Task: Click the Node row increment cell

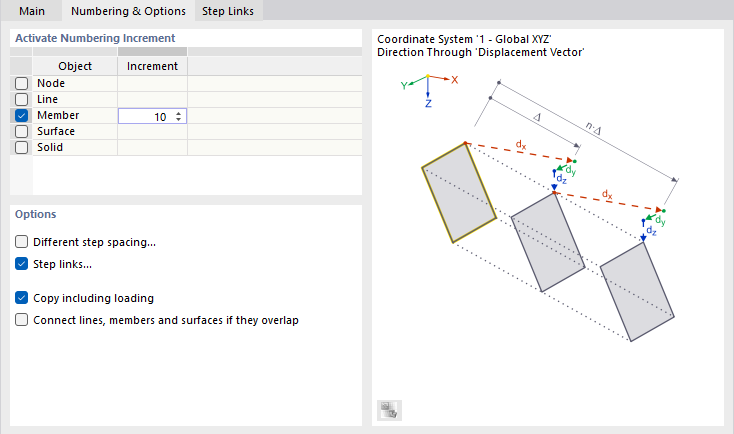Action: [x=153, y=83]
